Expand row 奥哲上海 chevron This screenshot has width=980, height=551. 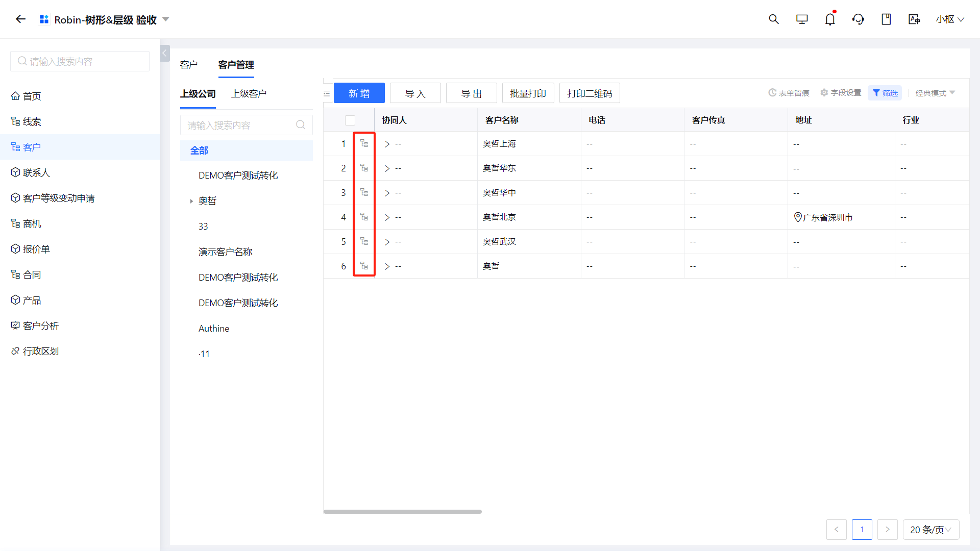387,144
